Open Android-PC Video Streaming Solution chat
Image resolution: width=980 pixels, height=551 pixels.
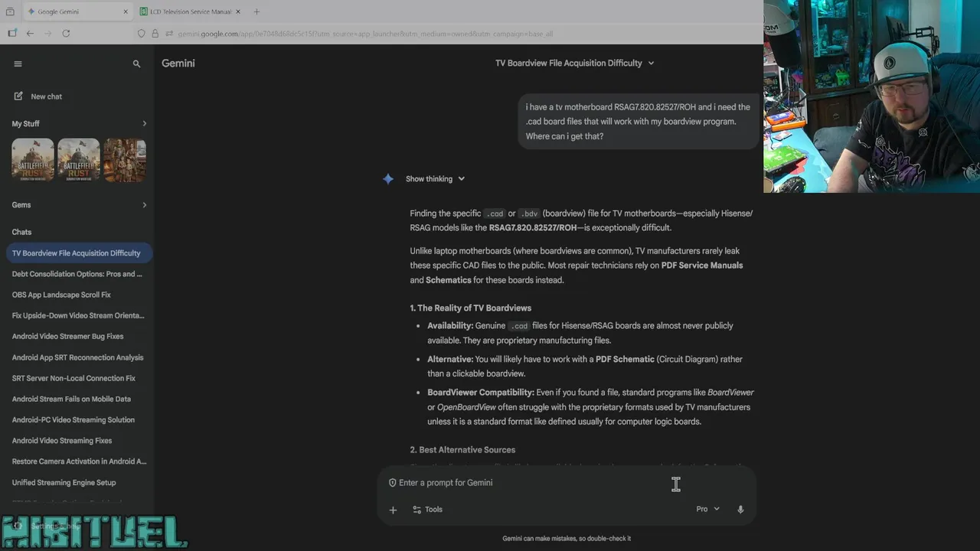pos(78,419)
